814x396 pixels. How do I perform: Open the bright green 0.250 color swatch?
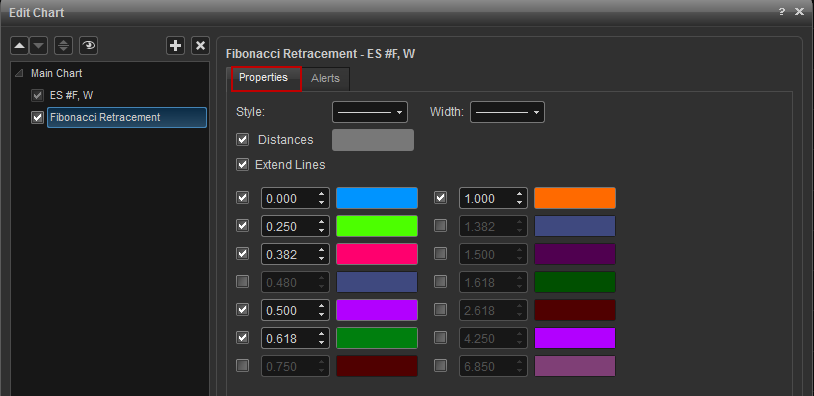pyautogui.click(x=377, y=226)
